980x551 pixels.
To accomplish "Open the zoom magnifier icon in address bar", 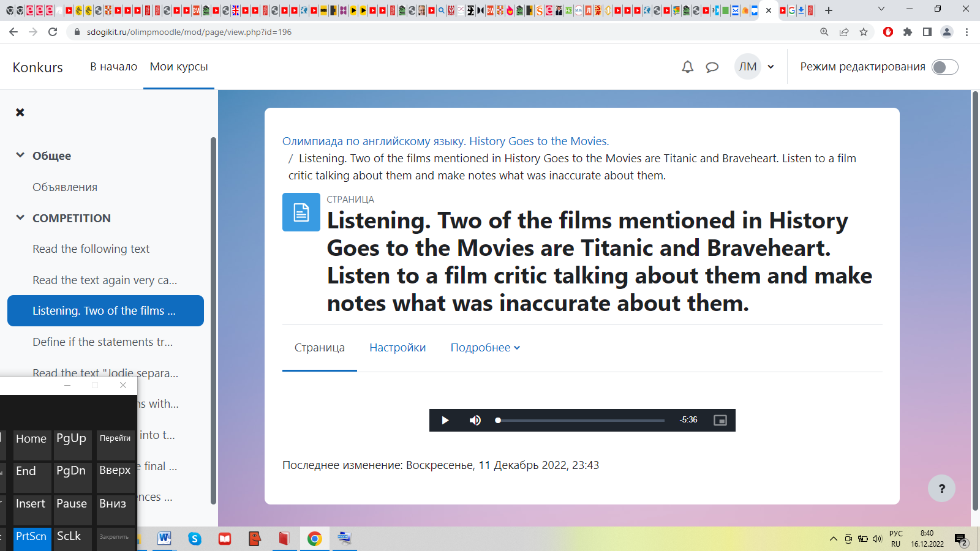I will coord(824,32).
